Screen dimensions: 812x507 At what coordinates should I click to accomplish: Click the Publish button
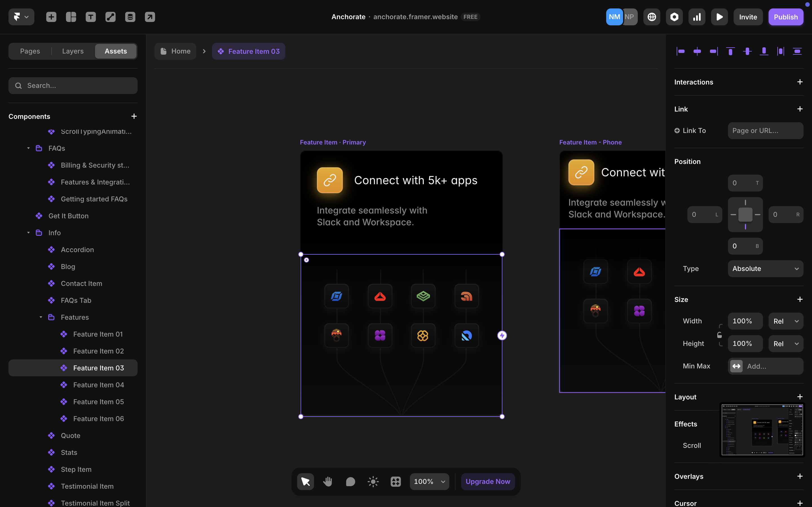[x=785, y=17]
